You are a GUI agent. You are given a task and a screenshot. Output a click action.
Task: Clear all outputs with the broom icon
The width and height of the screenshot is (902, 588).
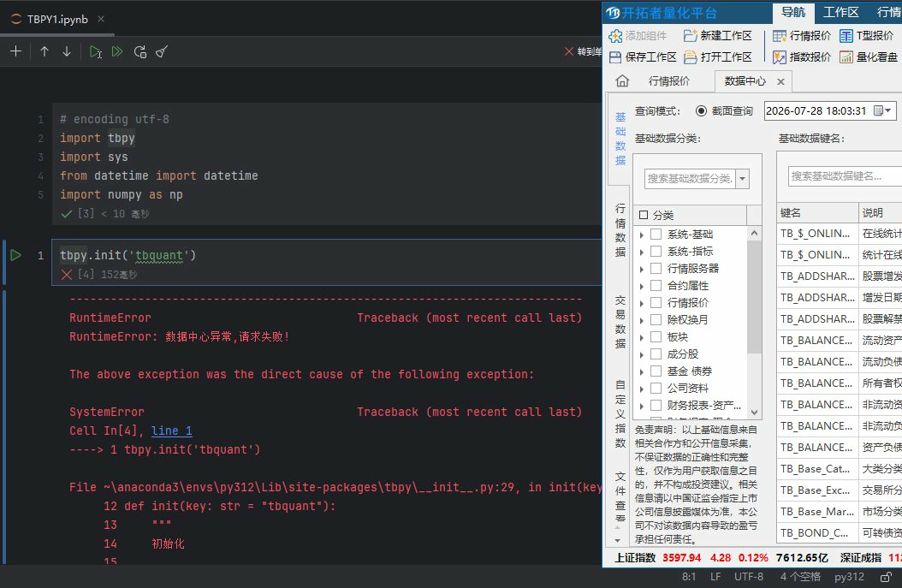(x=162, y=51)
